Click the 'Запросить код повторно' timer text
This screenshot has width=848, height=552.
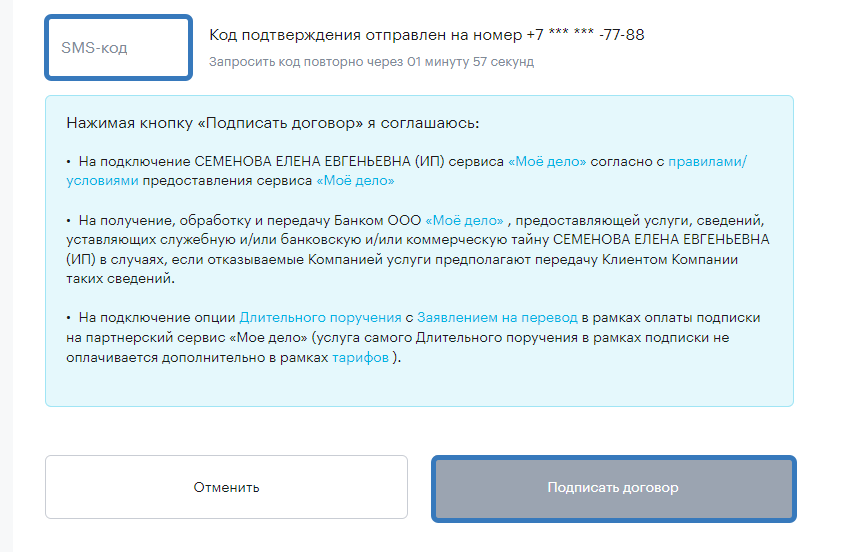point(371,62)
